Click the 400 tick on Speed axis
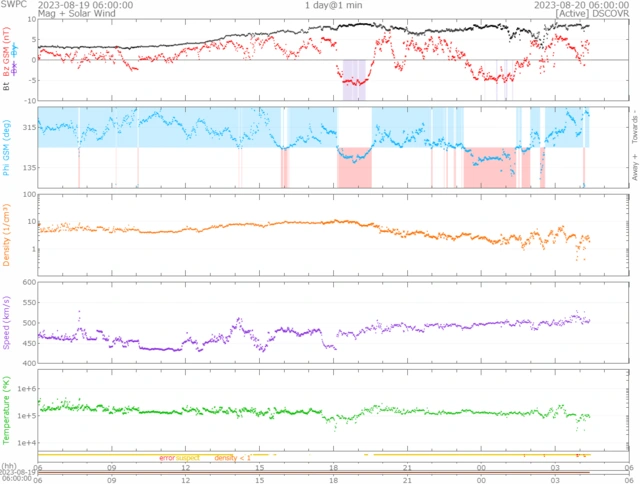Viewport: 640px width, 484px height. click(x=29, y=363)
